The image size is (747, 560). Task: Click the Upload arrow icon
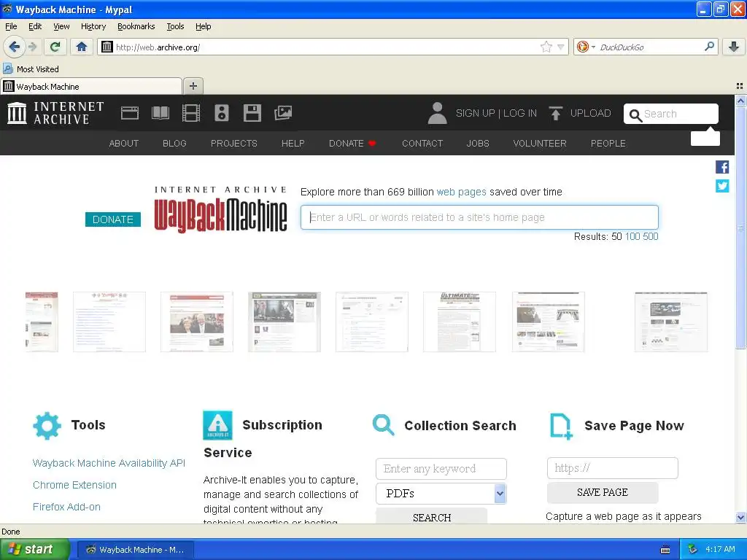pos(555,113)
